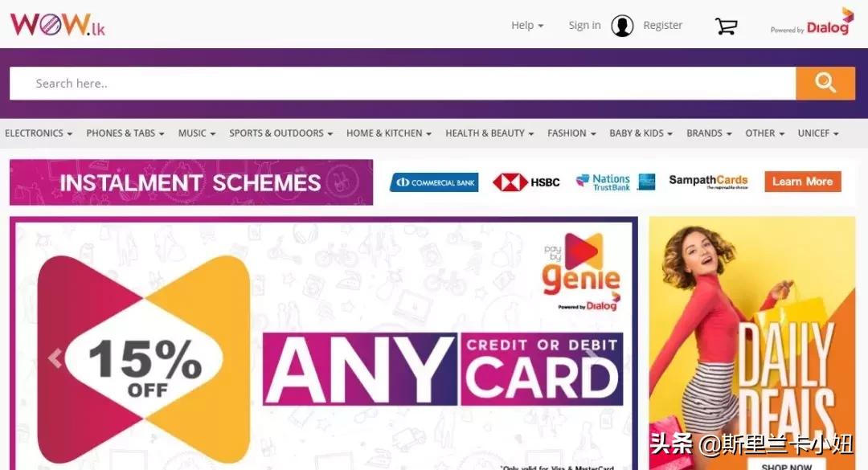Image resolution: width=868 pixels, height=470 pixels.
Task: Open the Phones & Tabs dropdown
Action: coord(125,133)
